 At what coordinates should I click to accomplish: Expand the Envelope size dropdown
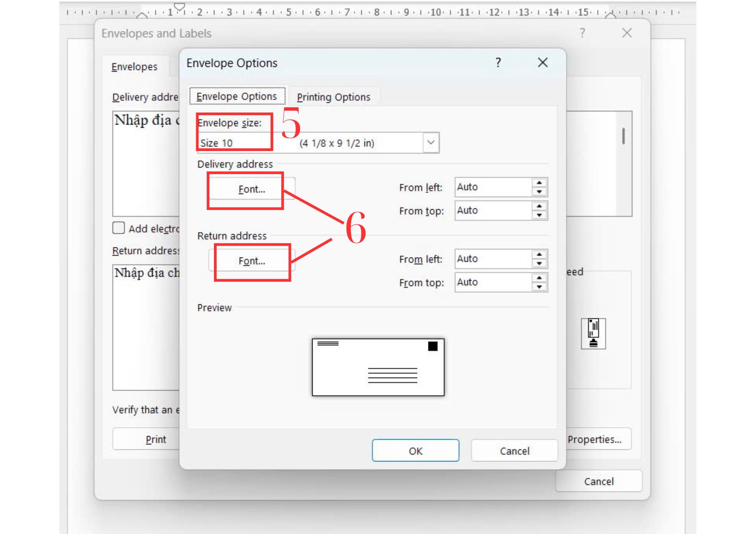[x=431, y=143]
